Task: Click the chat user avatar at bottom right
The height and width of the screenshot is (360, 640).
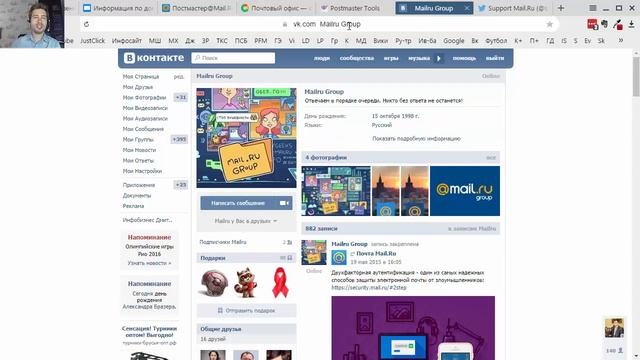Action: tap(614, 328)
